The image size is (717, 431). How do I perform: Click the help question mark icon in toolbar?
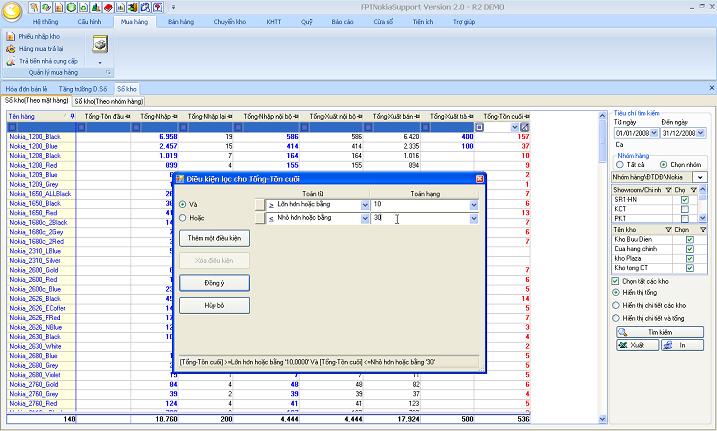pyautogui.click(x=157, y=7)
